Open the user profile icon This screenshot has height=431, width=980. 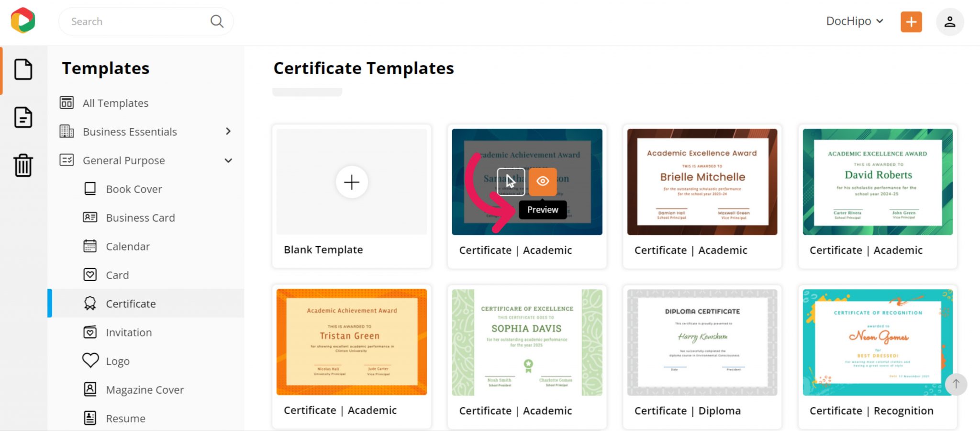point(949,22)
